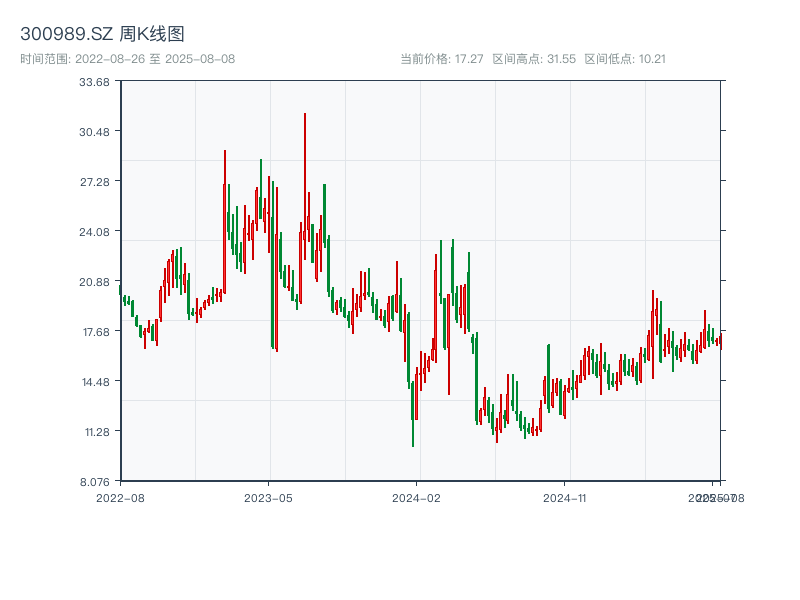This screenshot has height=600, width=800.
Task: Click the 24.08 y-axis price label
Action: point(94,232)
